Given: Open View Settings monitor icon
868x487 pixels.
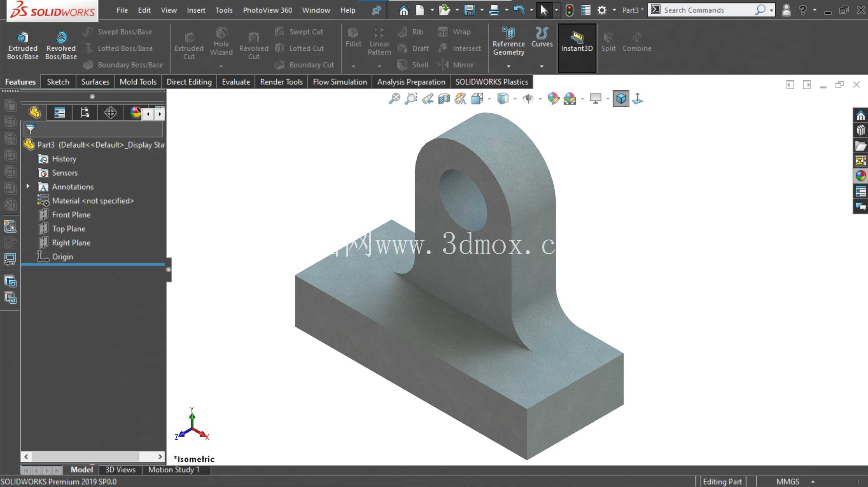Looking at the screenshot, I should coord(595,99).
